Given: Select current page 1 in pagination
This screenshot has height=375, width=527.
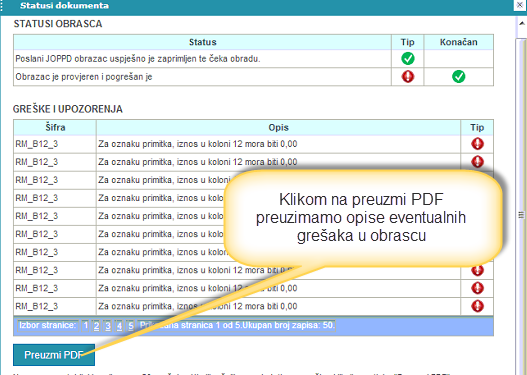Looking at the screenshot, I should 85,326.
